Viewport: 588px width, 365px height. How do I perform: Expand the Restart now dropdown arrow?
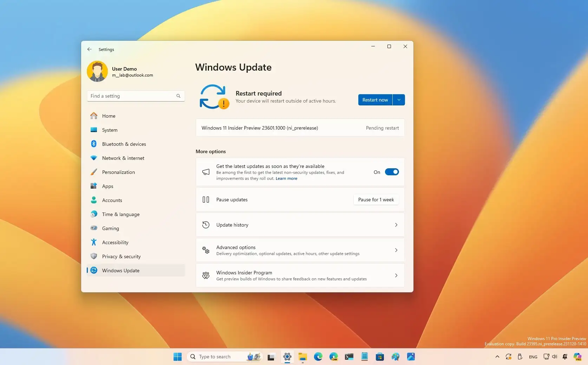coord(399,100)
